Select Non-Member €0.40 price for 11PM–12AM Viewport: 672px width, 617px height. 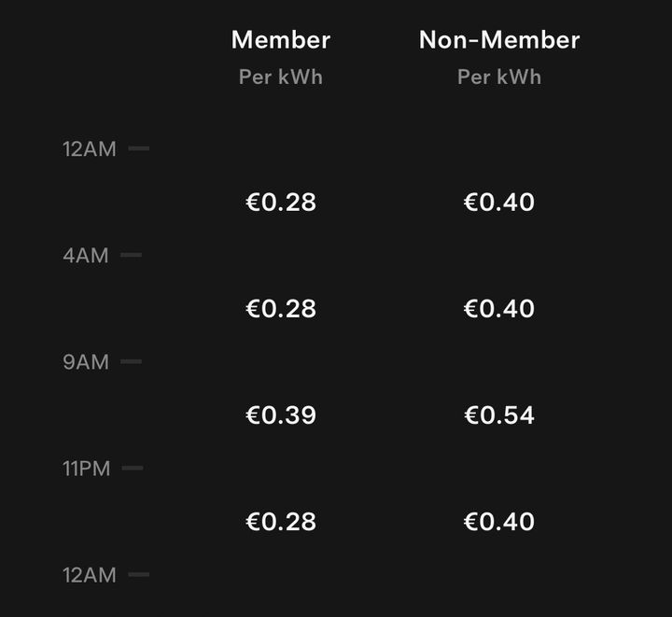click(499, 522)
